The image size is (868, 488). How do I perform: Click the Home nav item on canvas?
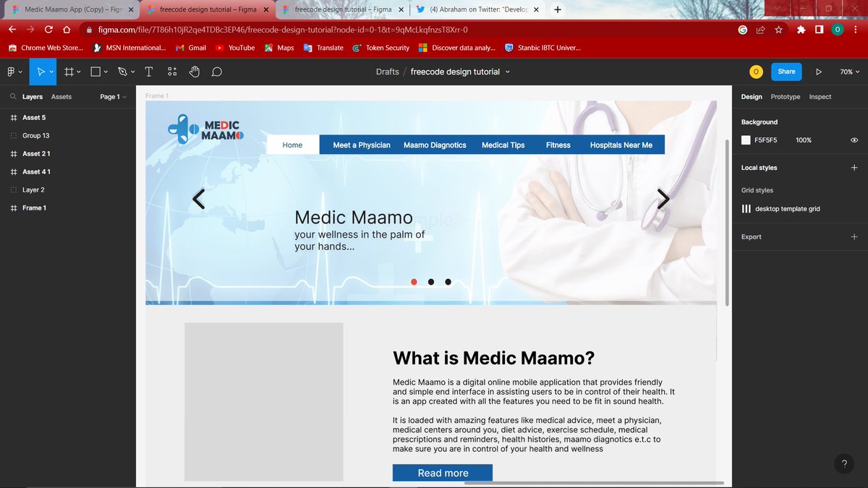[x=292, y=145]
